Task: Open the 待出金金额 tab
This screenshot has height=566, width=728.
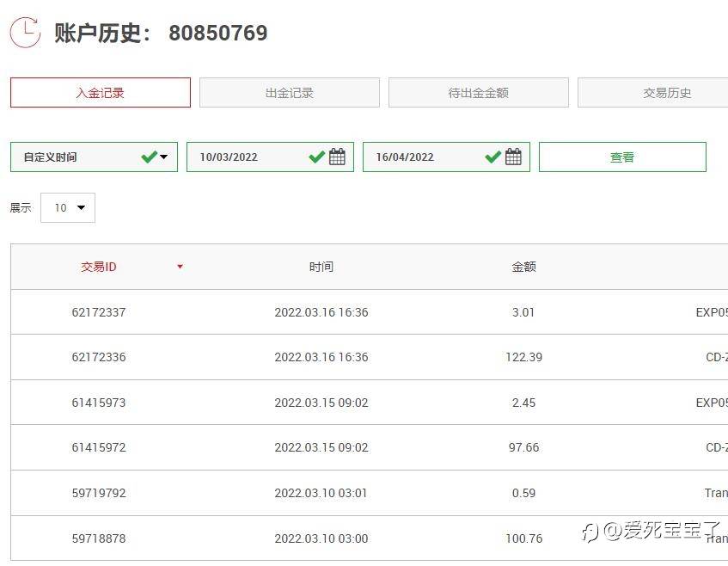Action: pyautogui.click(x=478, y=93)
